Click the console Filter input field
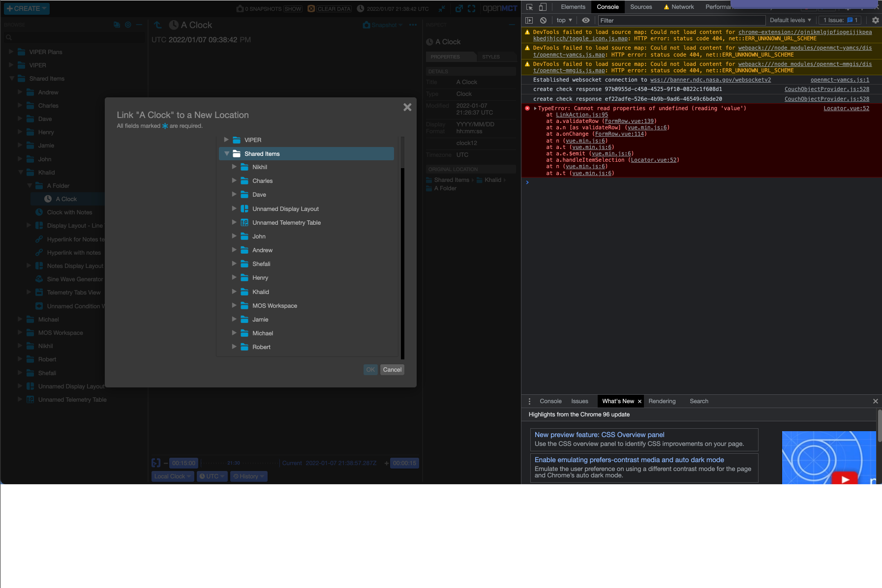Image resolution: width=882 pixels, height=588 pixels. [x=679, y=20]
